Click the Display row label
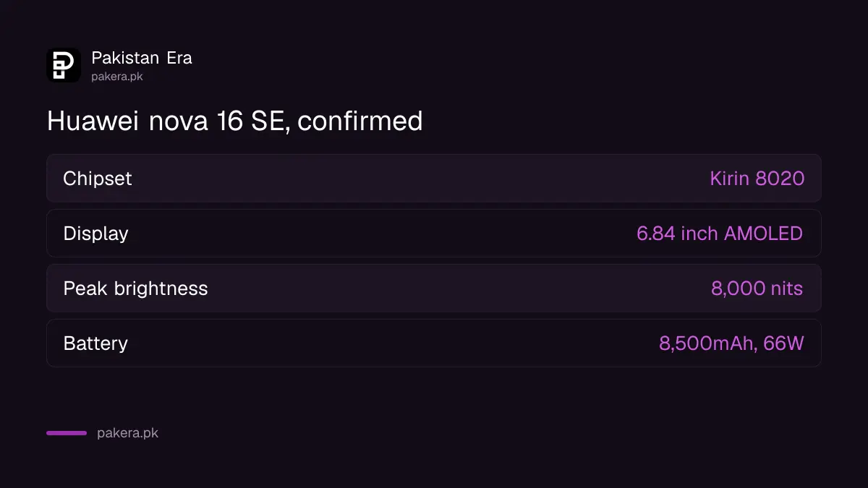The image size is (868, 488). tap(95, 234)
